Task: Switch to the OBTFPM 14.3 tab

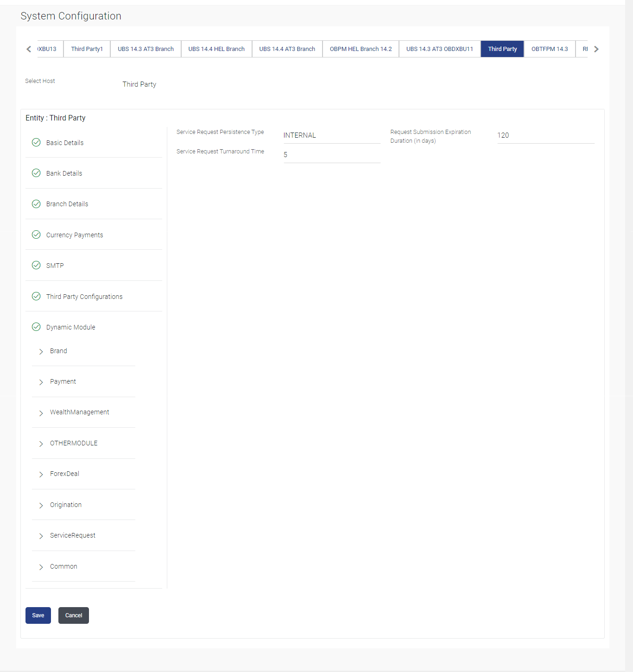Action: point(550,49)
